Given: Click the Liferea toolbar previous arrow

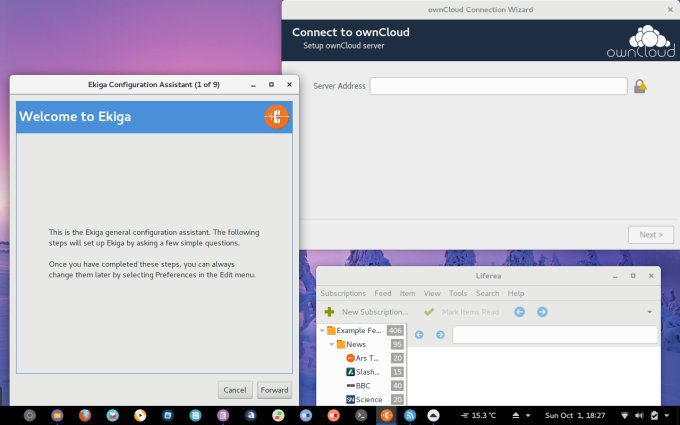Looking at the screenshot, I should click(x=519, y=312).
